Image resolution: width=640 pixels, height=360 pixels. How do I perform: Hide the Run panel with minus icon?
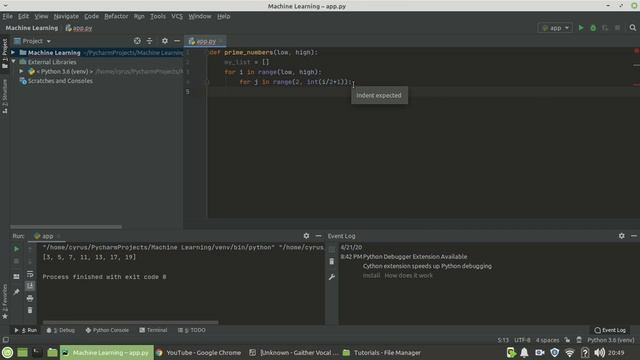point(318,236)
